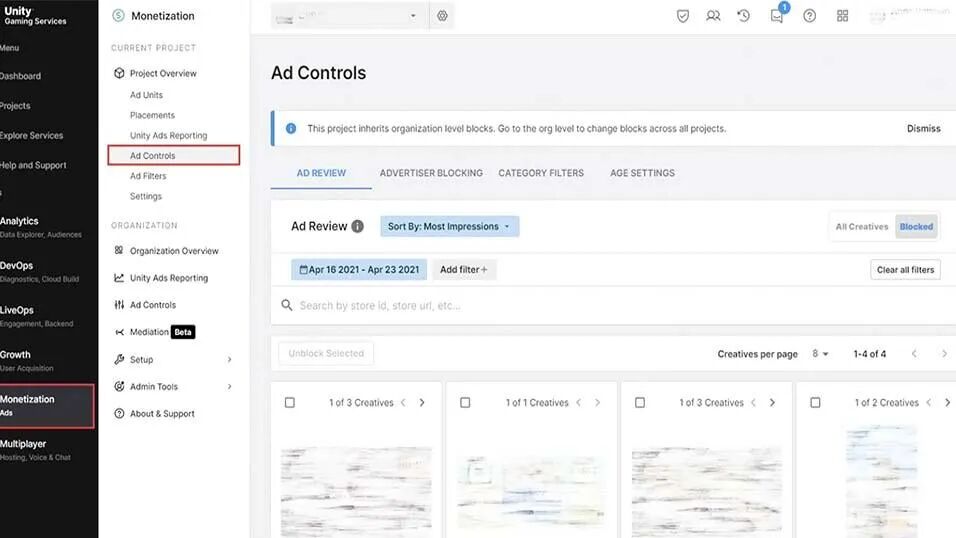Select the third card's creatives checkbox

tap(640, 403)
